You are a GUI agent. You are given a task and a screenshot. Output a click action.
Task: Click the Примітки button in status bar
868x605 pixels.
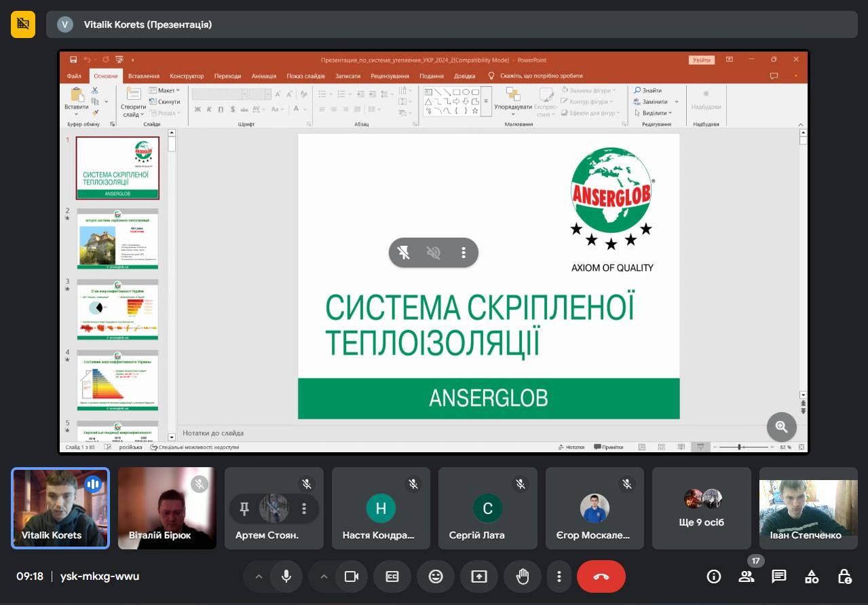point(609,447)
